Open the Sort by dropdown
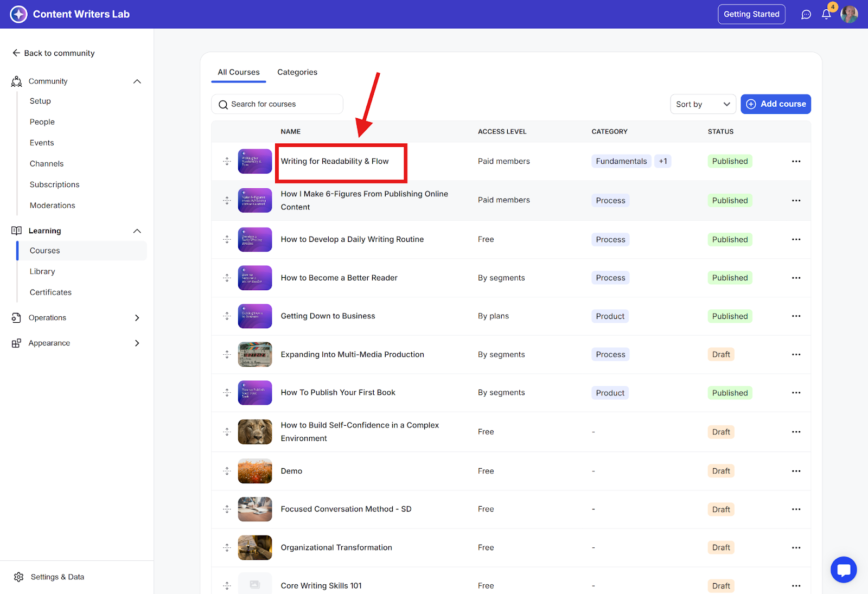 coord(703,104)
